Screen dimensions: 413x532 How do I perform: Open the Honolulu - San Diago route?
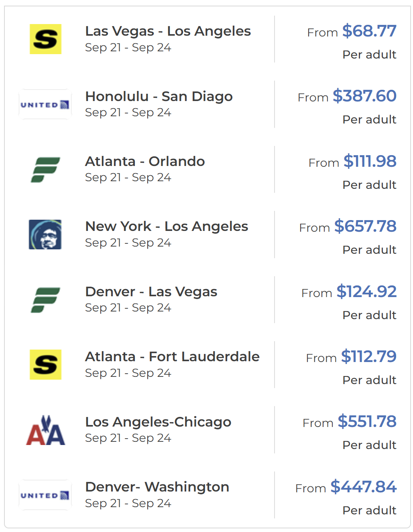pyautogui.click(x=159, y=97)
